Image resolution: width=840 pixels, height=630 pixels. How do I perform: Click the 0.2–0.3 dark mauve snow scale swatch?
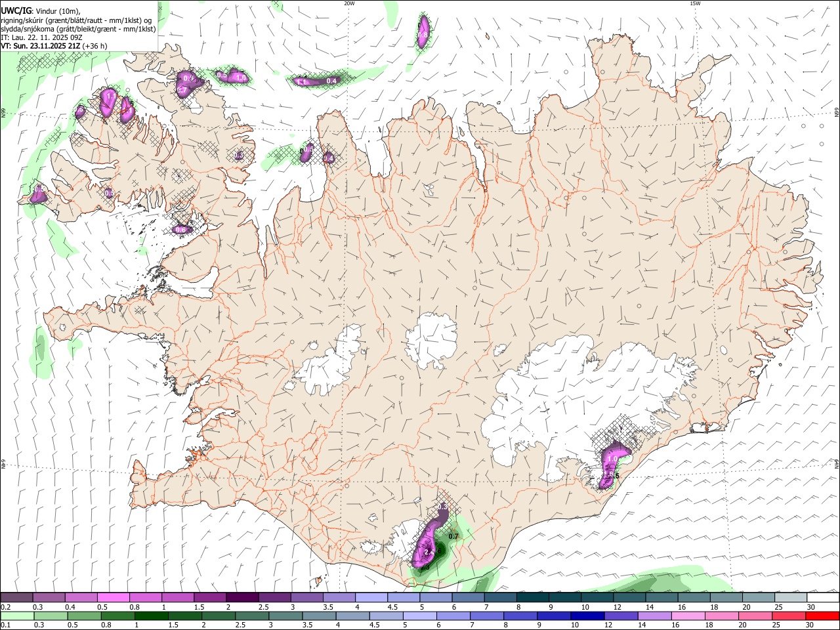(x=16, y=597)
